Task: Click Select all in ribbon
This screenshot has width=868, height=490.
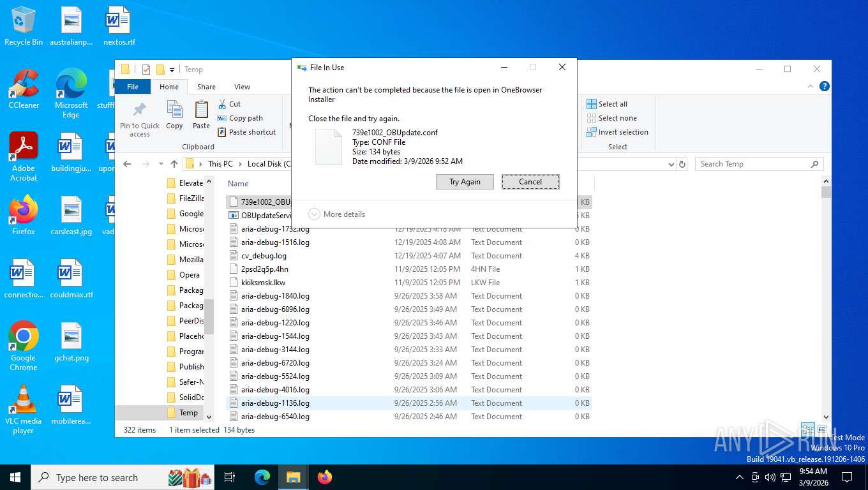Action: pyautogui.click(x=607, y=104)
